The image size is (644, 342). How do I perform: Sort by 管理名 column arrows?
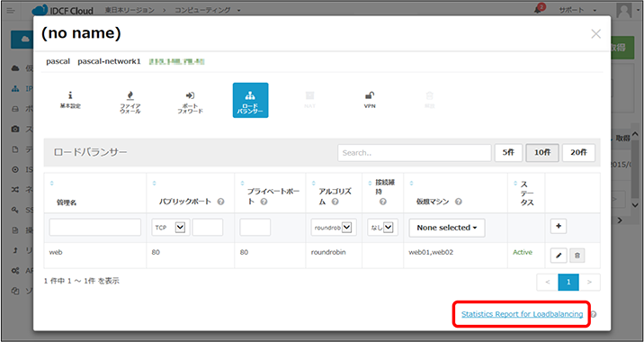click(52, 184)
